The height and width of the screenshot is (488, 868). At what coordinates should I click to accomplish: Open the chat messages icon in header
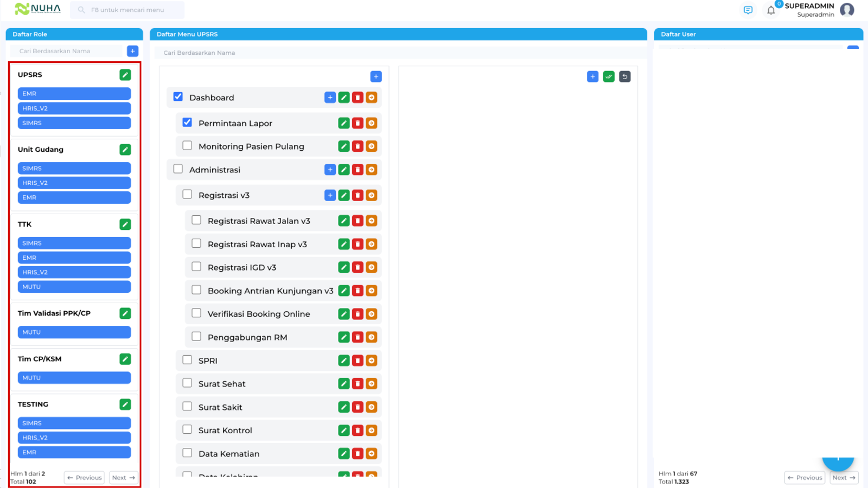(x=748, y=10)
